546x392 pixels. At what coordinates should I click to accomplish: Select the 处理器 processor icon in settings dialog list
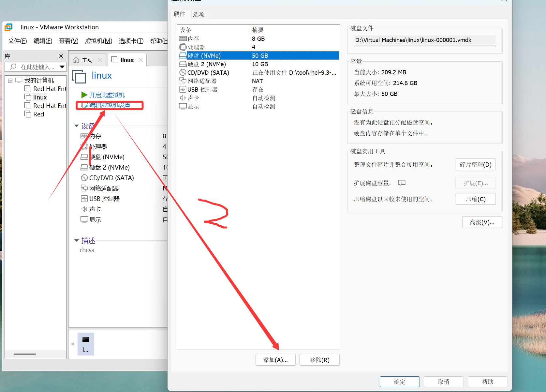183,47
